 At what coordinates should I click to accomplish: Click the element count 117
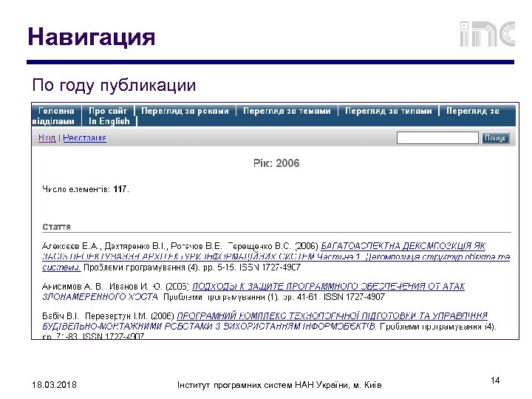[x=120, y=189]
